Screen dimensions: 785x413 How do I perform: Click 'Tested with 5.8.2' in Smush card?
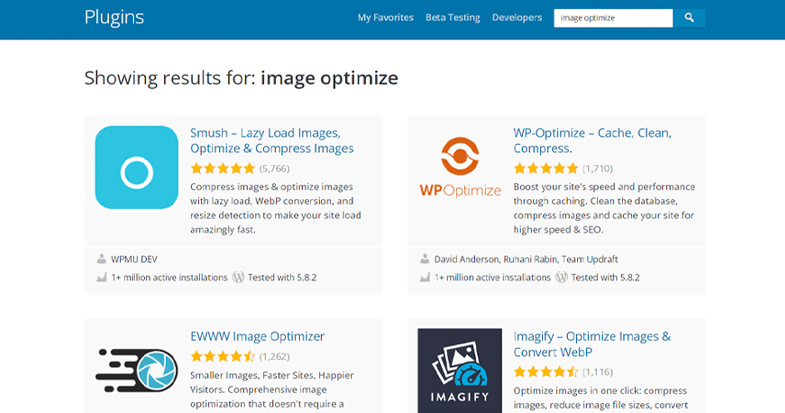[282, 277]
